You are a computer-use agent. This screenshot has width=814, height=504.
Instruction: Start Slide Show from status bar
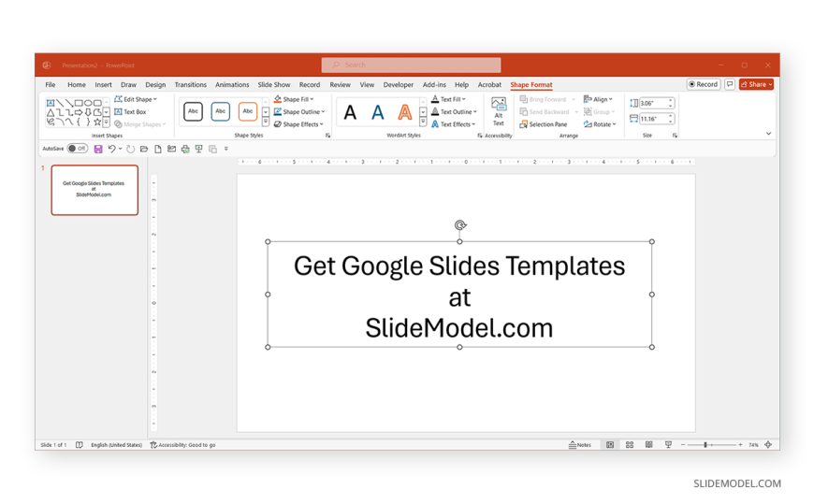coord(669,445)
